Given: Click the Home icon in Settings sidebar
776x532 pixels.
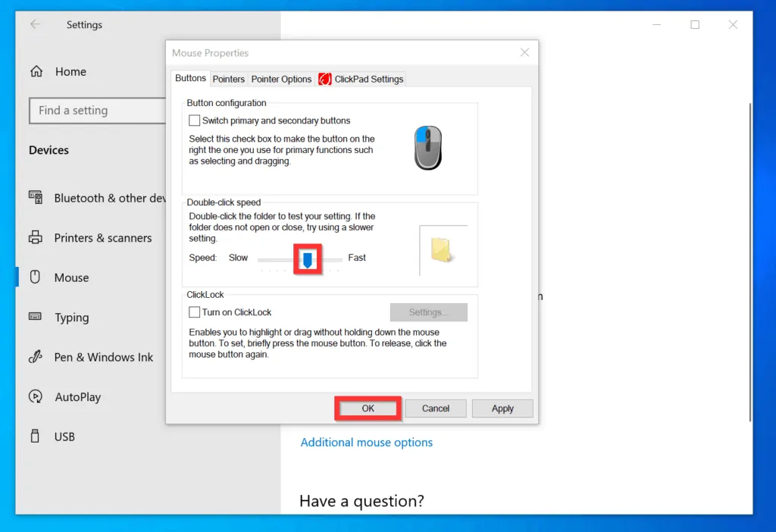Looking at the screenshot, I should (x=36, y=72).
